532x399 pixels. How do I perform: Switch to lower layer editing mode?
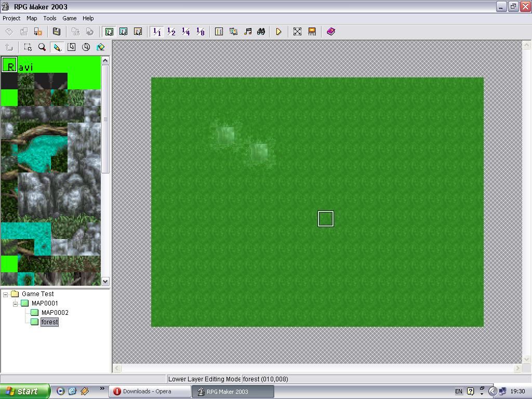tap(109, 32)
